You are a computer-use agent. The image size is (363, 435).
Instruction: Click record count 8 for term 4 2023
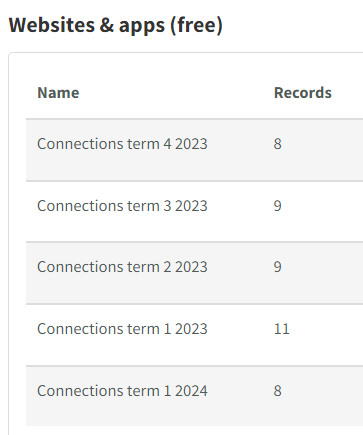pyautogui.click(x=278, y=144)
